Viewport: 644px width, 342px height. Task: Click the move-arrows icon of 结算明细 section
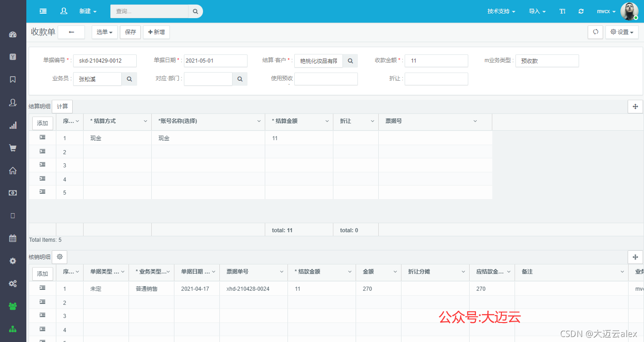click(x=635, y=107)
